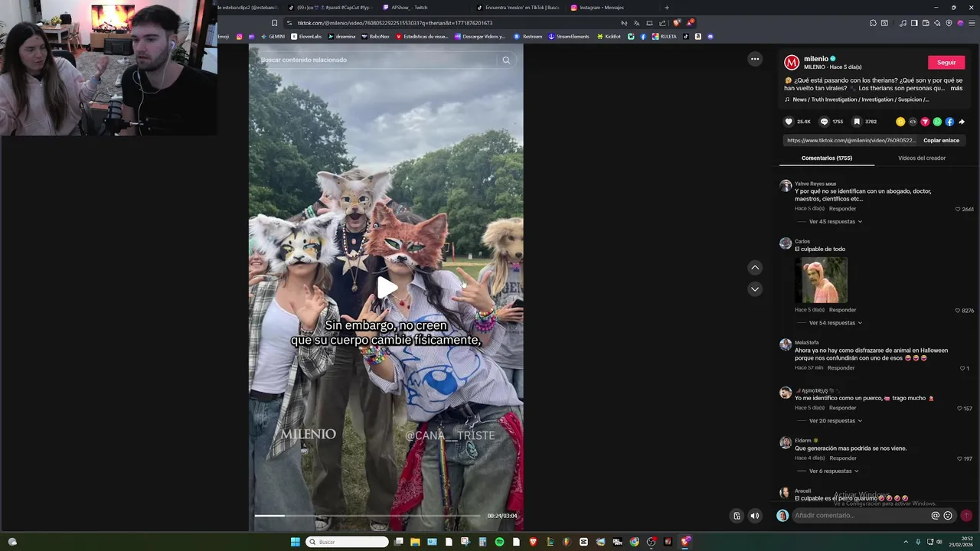Screen dimensions: 980x551
Task: Open the browser extensions puzzle icon
Action: (x=873, y=23)
